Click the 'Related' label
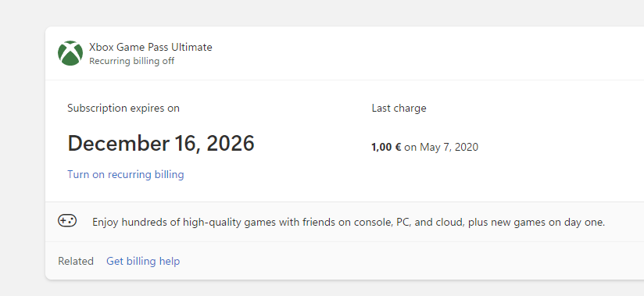This screenshot has height=296, width=644. pos(76,261)
